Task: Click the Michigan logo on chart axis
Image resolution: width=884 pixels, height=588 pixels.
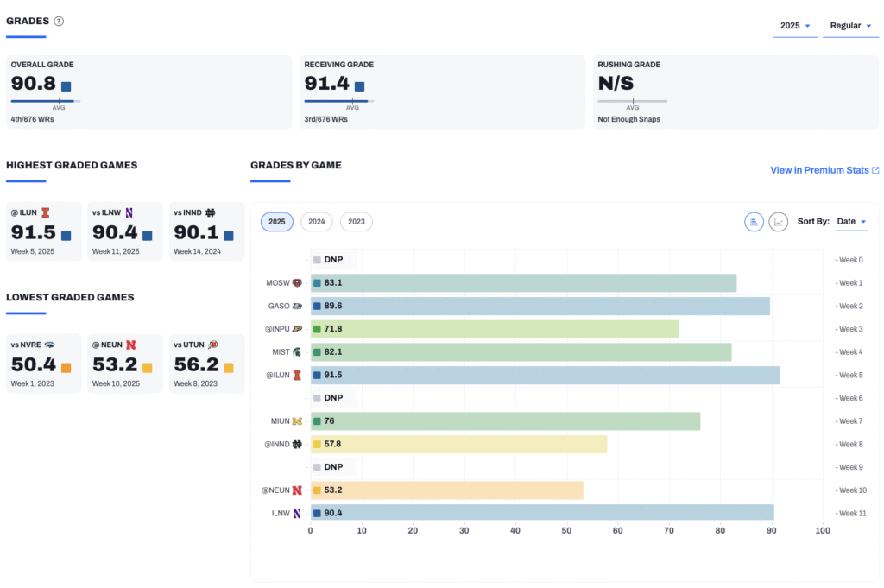Action: pyautogui.click(x=297, y=421)
